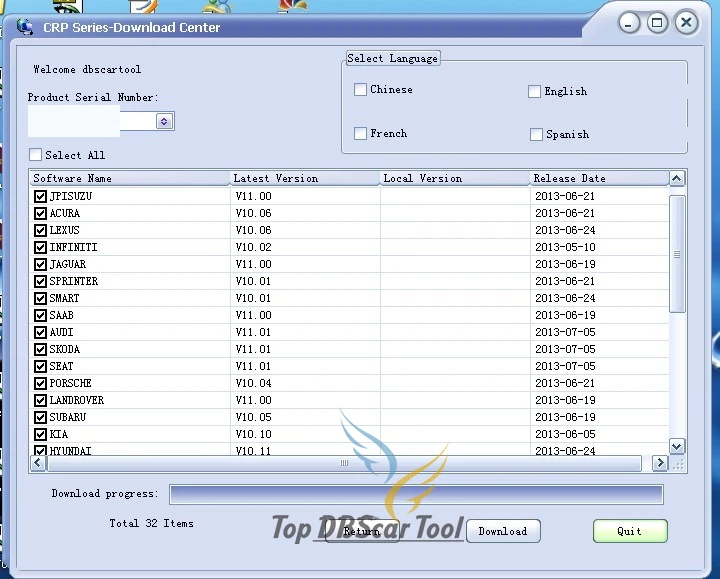Click release date 2013-05-10 of INFINITI
The height and width of the screenshot is (579, 720).
(x=565, y=247)
